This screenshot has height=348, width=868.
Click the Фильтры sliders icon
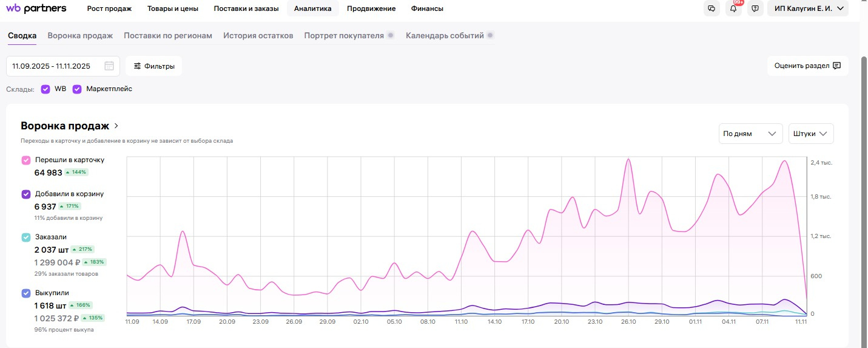tap(138, 66)
